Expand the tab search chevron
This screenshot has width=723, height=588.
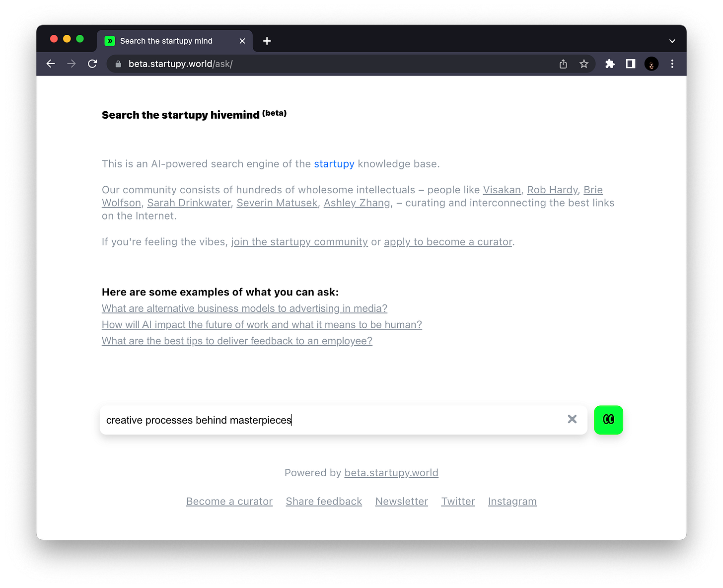pos(672,41)
